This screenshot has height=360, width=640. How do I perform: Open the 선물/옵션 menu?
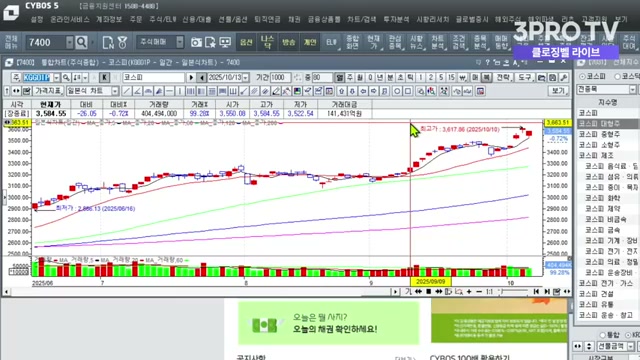click(x=233, y=19)
